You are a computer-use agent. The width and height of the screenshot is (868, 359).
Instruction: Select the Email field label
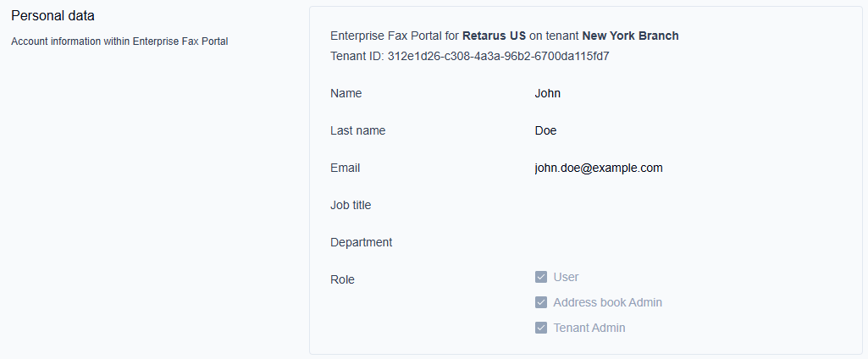346,168
